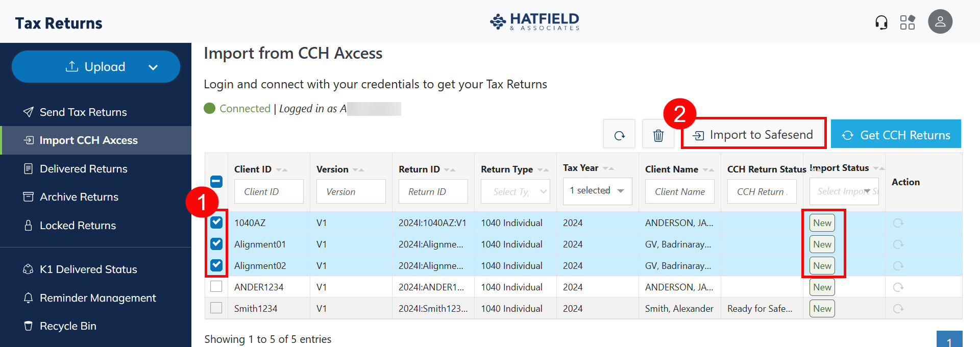Open the user profile avatar

click(940, 22)
